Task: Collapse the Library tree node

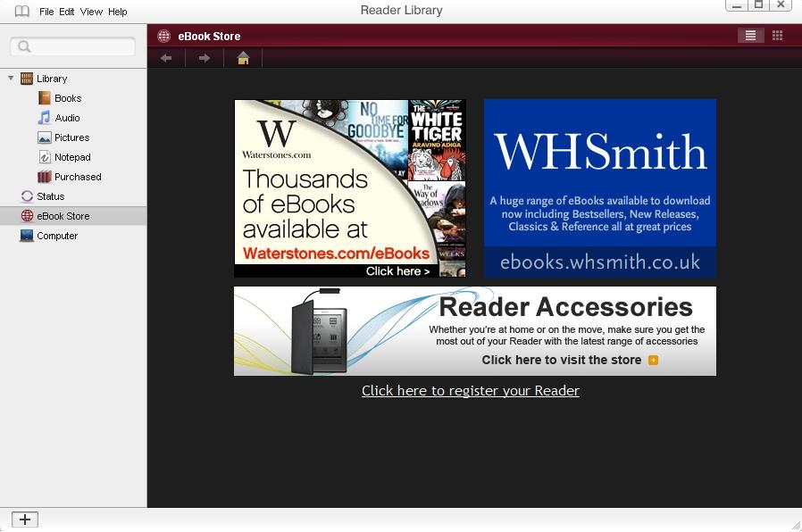Action: tap(11, 79)
